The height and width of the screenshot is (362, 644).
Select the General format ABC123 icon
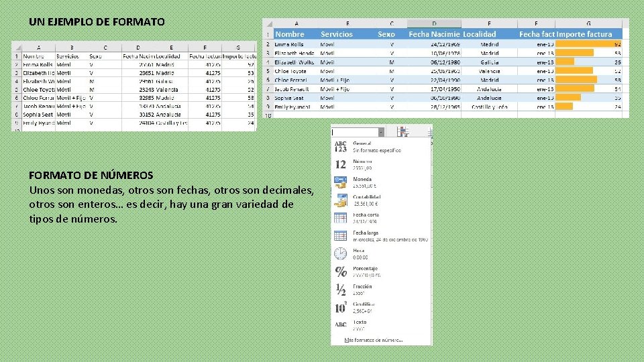tap(341, 147)
